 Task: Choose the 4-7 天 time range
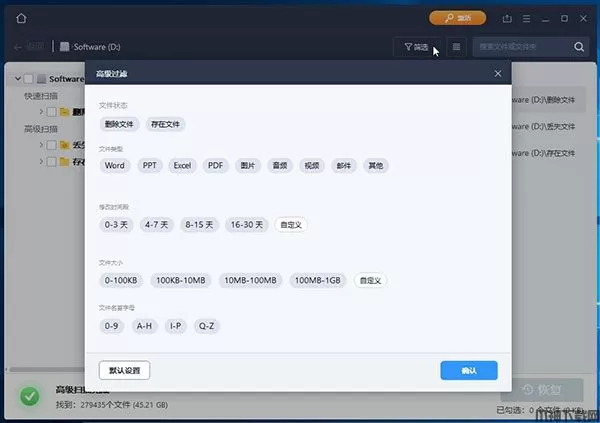(x=157, y=224)
